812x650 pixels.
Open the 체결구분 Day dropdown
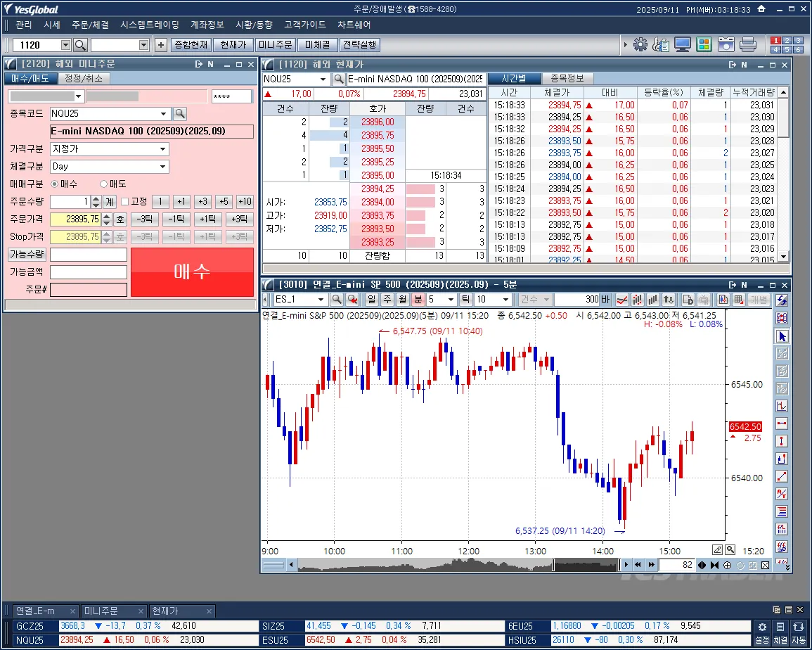click(163, 167)
